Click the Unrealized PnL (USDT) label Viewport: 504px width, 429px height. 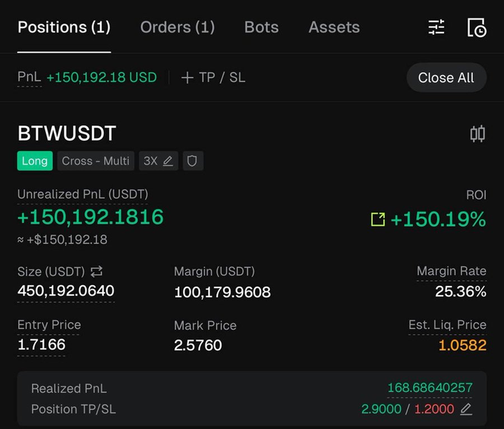82,194
